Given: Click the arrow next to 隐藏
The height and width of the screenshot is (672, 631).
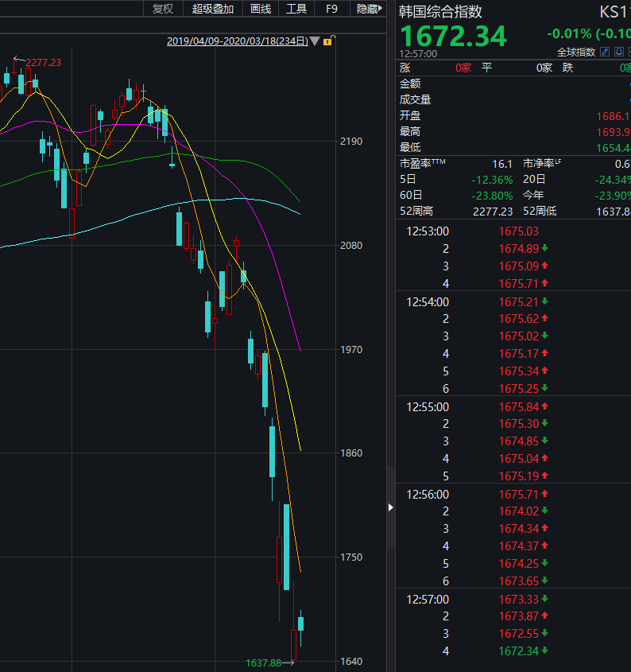Looking at the screenshot, I should [x=381, y=9].
